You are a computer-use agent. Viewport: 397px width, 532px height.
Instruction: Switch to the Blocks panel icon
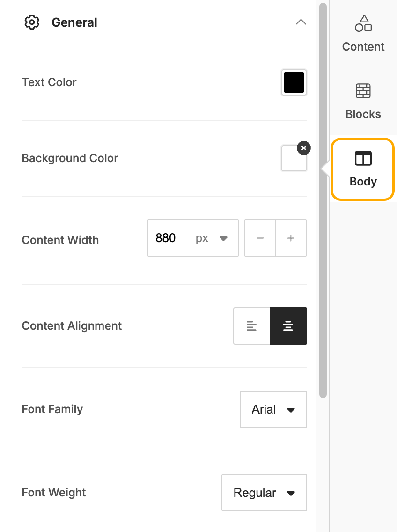tap(363, 91)
